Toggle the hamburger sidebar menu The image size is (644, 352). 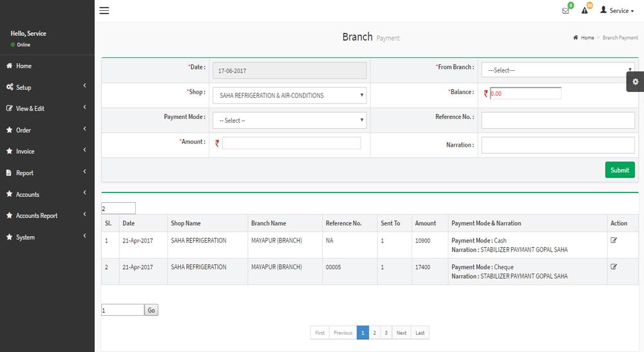pyautogui.click(x=104, y=11)
